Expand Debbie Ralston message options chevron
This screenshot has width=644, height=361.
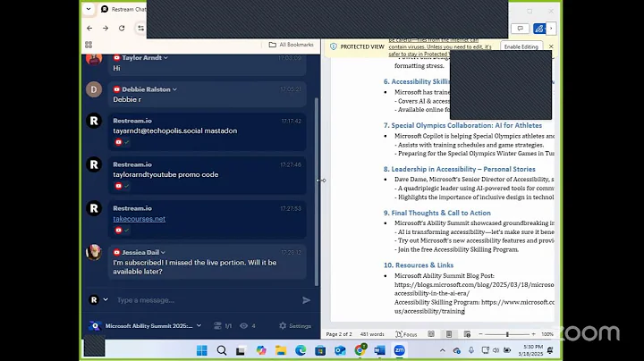[174, 89]
